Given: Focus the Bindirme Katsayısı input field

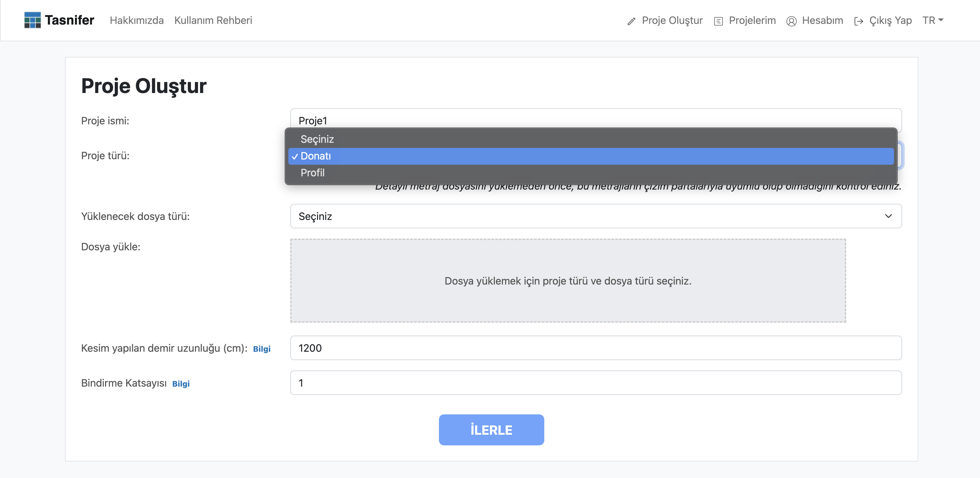Looking at the screenshot, I should point(596,382).
